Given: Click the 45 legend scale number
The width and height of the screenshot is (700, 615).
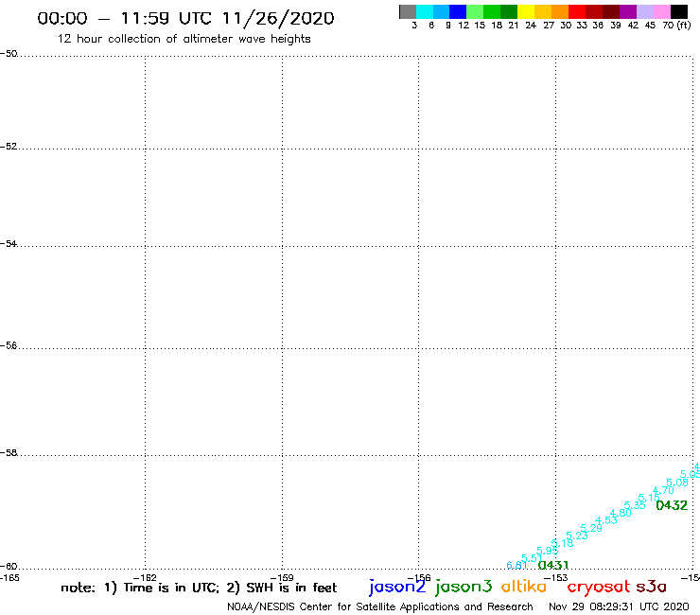Looking at the screenshot, I should click(650, 26).
